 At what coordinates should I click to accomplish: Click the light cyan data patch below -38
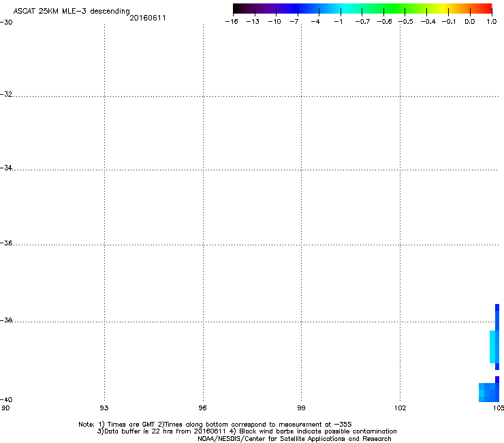[492, 347]
